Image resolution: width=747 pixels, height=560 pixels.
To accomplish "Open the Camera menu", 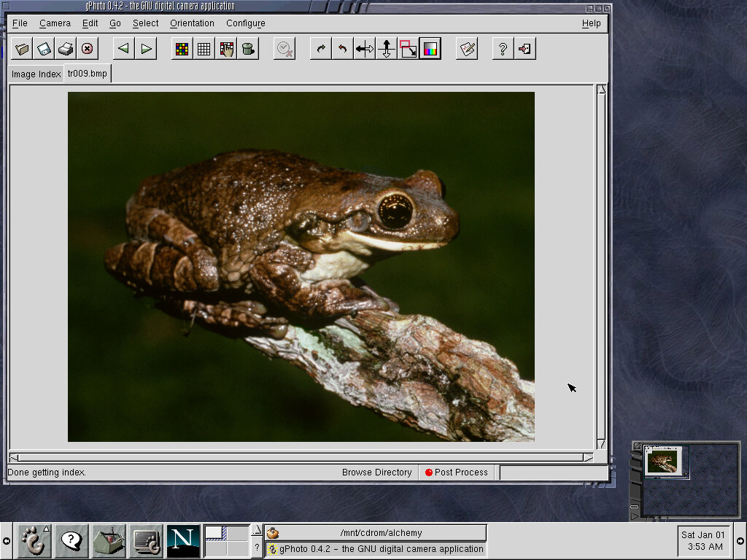I will [x=55, y=23].
